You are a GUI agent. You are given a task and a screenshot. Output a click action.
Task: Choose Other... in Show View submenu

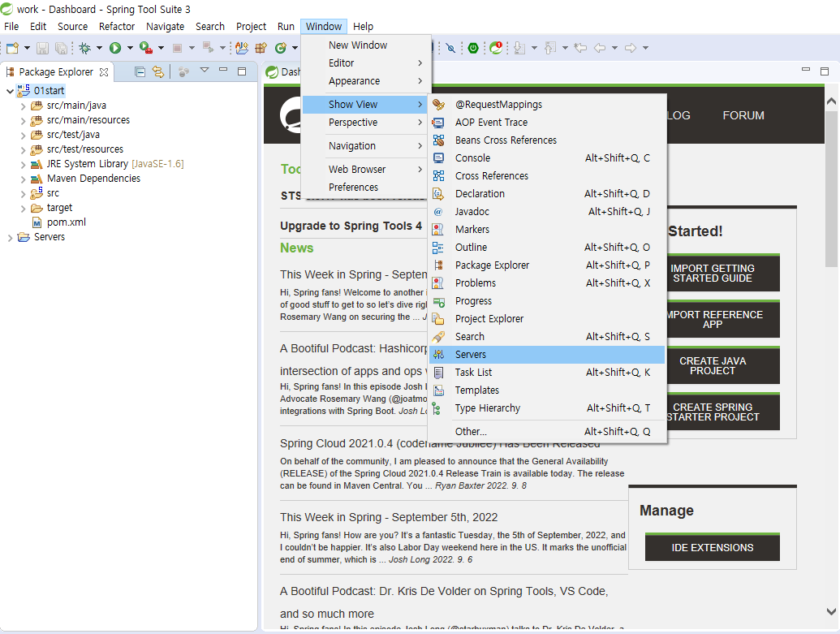pos(547,431)
